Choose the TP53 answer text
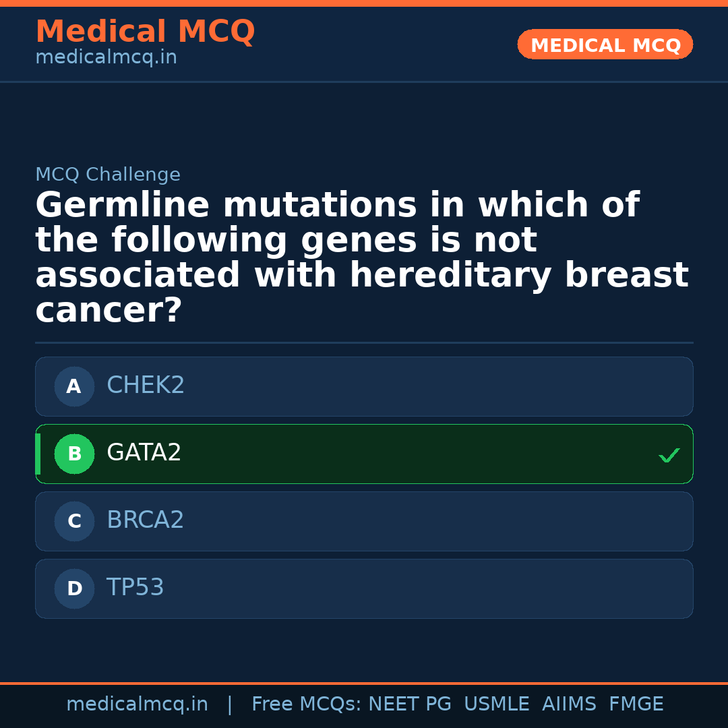Viewport: 728px width, 728px height. point(135,588)
